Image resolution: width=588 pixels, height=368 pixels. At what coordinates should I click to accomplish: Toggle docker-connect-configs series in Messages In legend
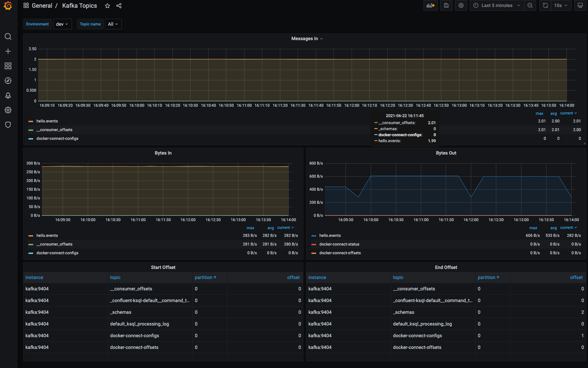[57, 139]
